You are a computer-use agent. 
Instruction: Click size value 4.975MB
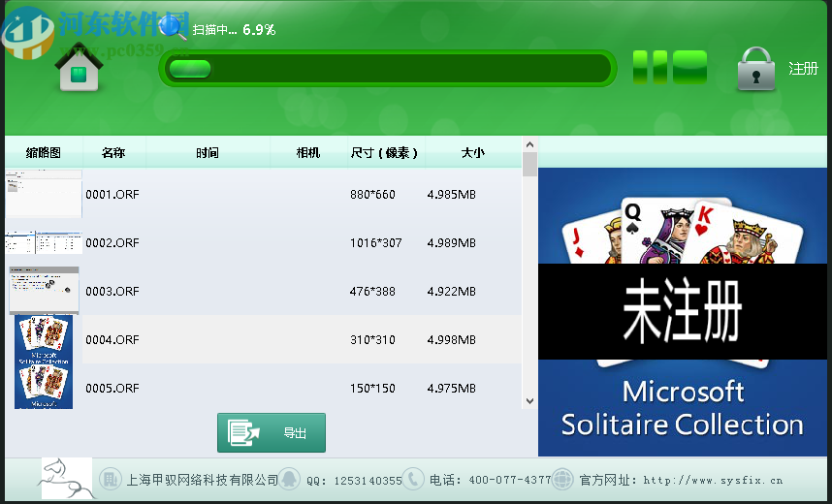[452, 389]
